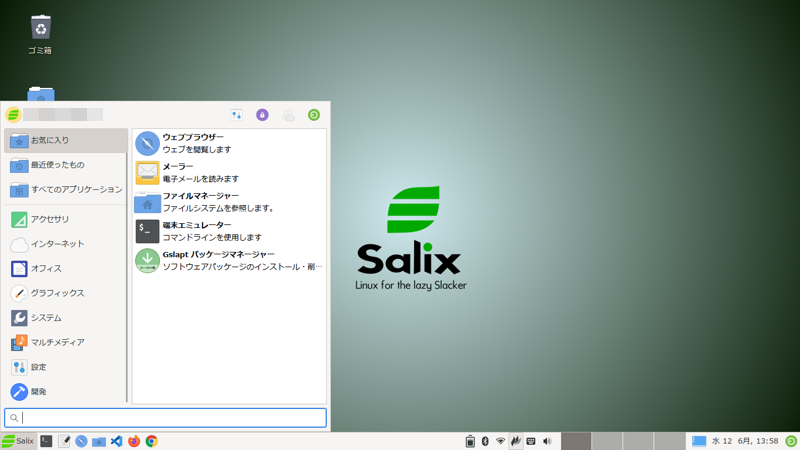The image size is (800, 450).
Task: Switch to the second workspace
Action: (x=607, y=441)
